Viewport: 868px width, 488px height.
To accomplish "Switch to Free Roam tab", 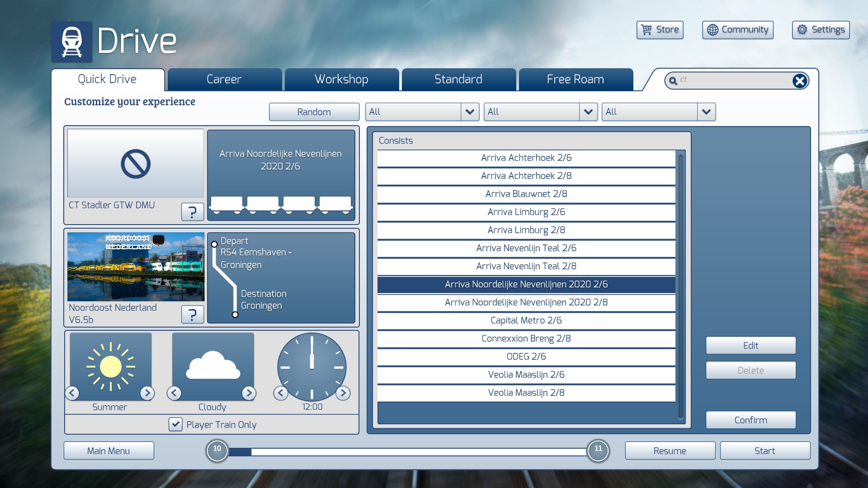I will click(x=576, y=80).
